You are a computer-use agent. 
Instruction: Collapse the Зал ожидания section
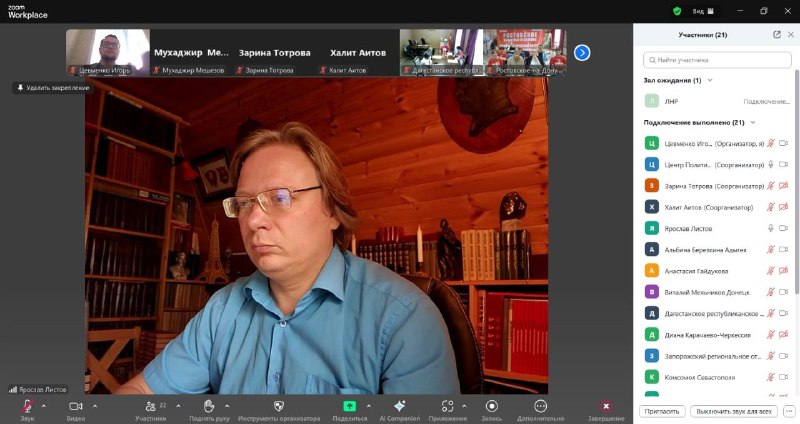pos(710,80)
